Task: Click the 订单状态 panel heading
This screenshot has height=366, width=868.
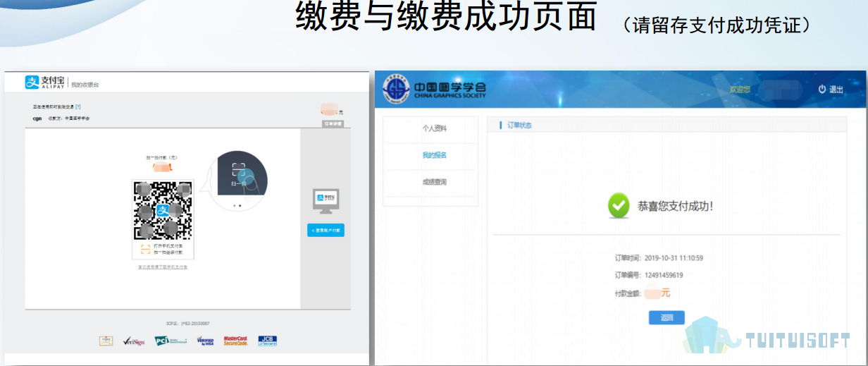Action: (x=519, y=125)
